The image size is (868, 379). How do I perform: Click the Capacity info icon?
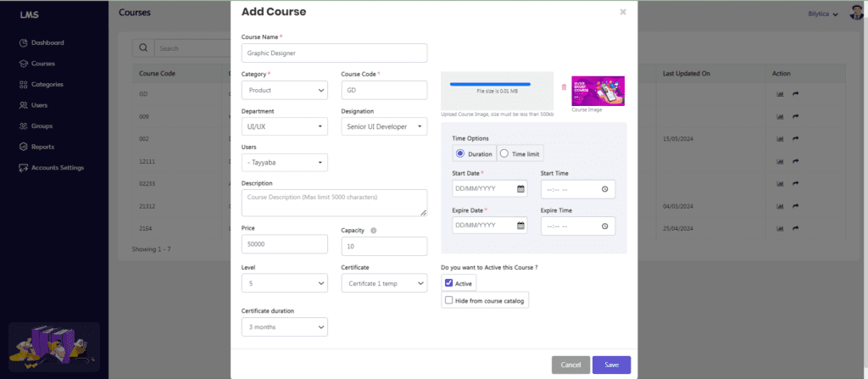pyautogui.click(x=374, y=231)
